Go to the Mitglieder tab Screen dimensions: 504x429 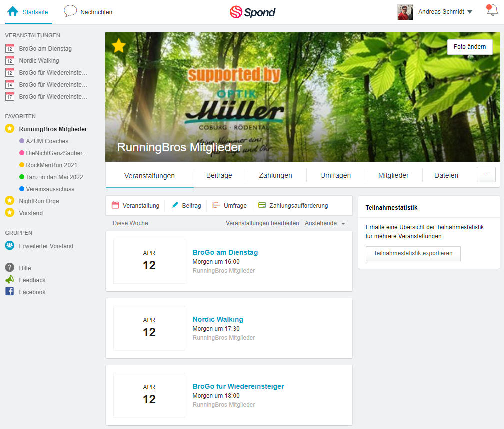point(393,175)
